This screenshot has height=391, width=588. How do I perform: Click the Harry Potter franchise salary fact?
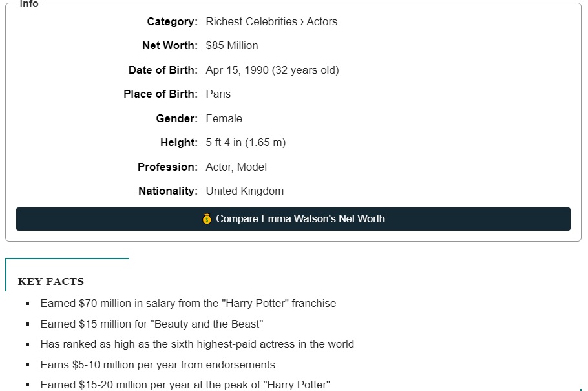point(188,303)
